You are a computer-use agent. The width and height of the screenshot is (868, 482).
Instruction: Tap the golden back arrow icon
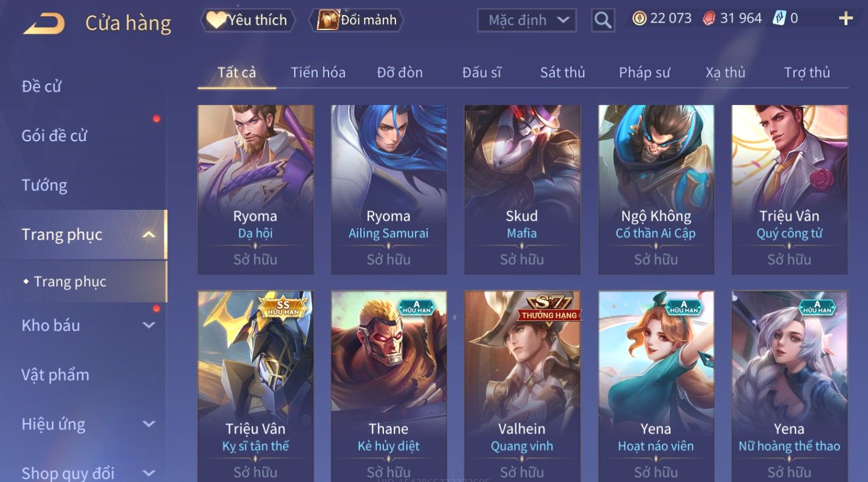[x=44, y=24]
